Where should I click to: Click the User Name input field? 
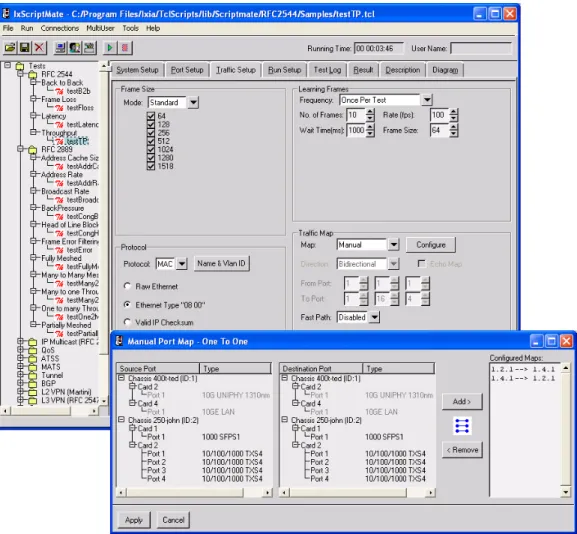[x=481, y=48]
